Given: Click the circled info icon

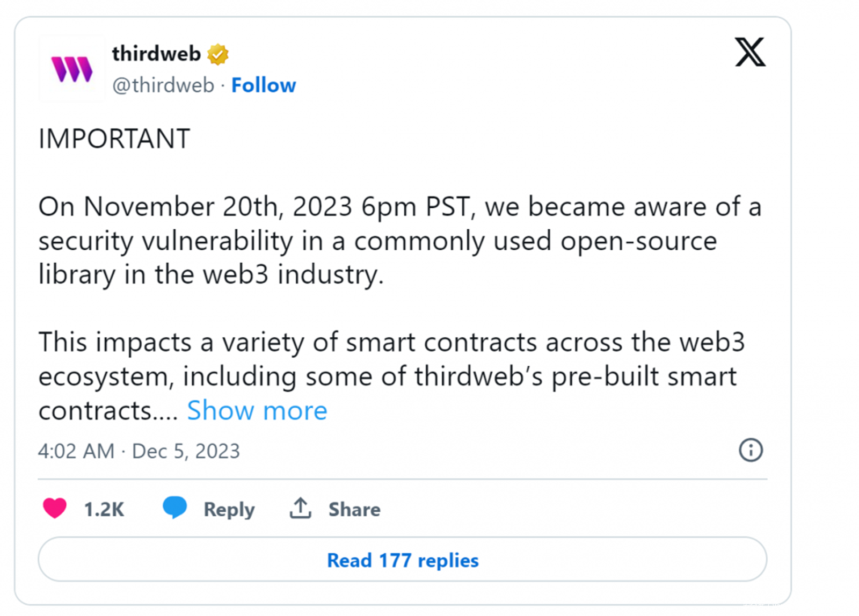Looking at the screenshot, I should 750,450.
